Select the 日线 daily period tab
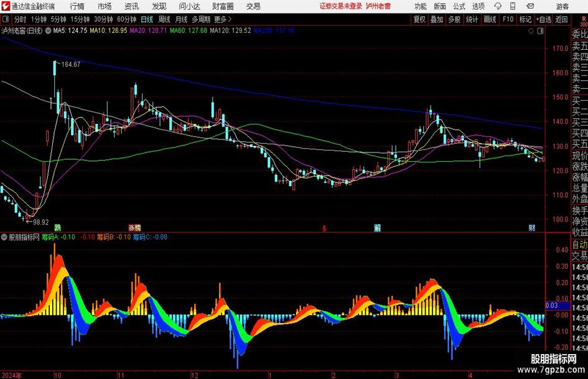This screenshot has width=588, height=379. pos(147,19)
